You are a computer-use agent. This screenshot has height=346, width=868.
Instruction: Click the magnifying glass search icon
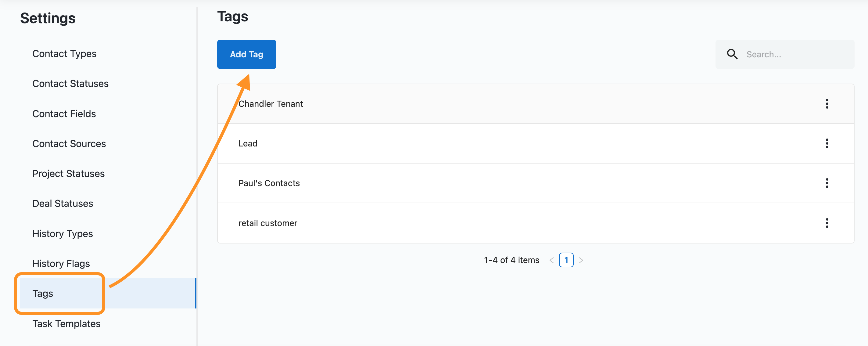tap(732, 54)
